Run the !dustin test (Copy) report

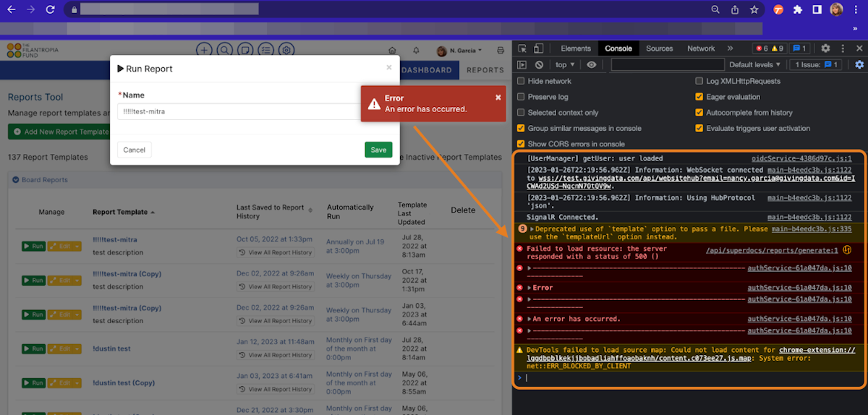pyautogui.click(x=33, y=383)
